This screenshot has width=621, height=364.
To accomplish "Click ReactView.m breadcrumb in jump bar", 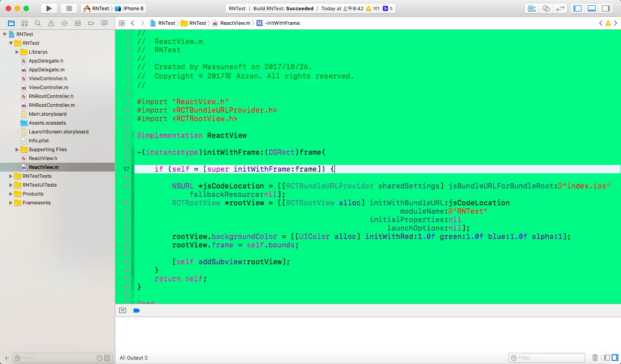I will (x=232, y=23).
